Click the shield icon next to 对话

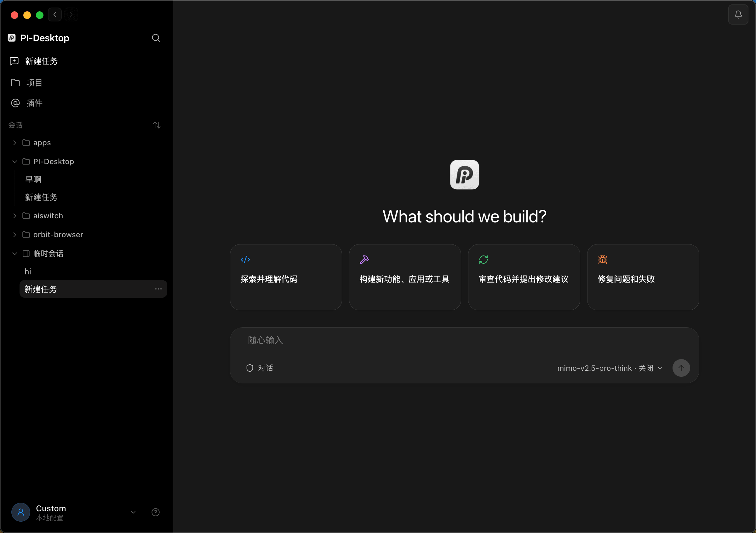coord(249,368)
